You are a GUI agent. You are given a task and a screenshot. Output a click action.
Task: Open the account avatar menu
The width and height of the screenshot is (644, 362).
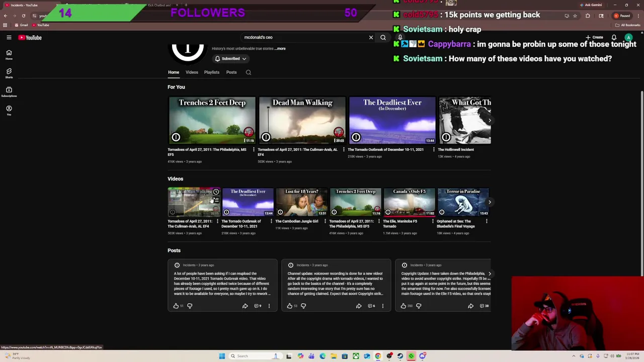628,37
